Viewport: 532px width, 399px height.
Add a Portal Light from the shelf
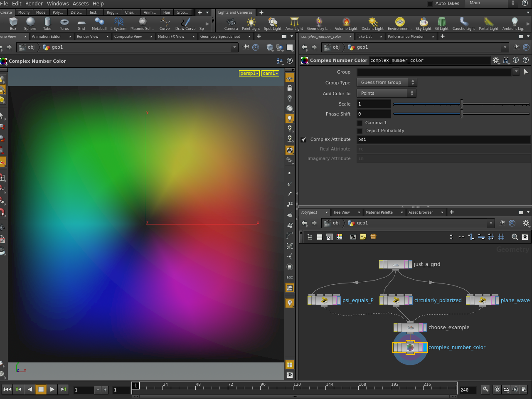tap(488, 24)
